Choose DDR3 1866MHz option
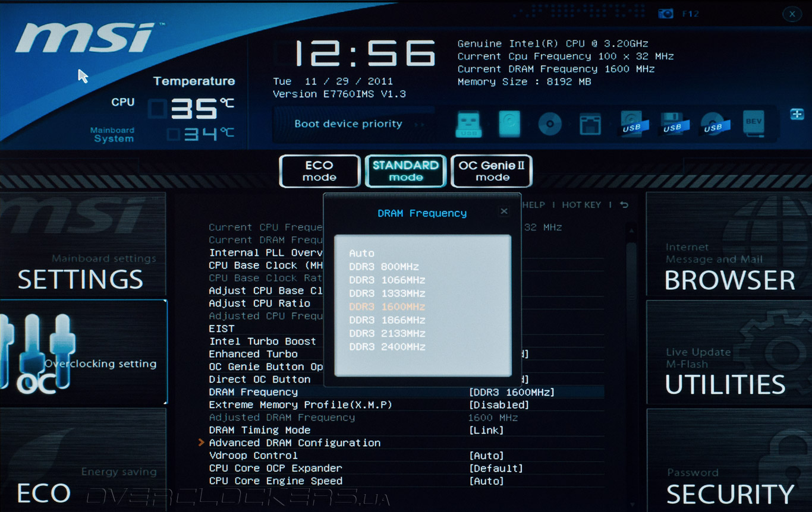The height and width of the screenshot is (512, 812). 387,320
